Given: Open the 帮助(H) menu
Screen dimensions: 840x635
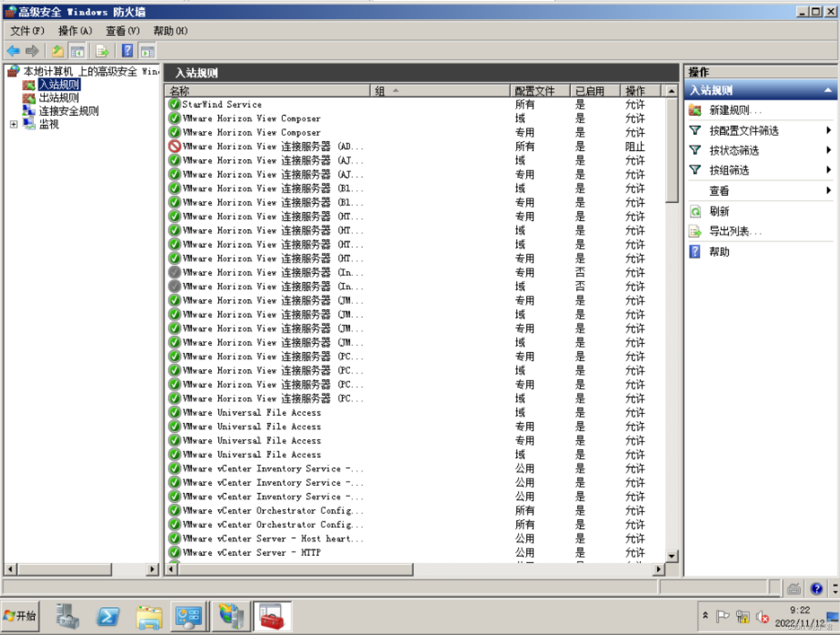Looking at the screenshot, I should click(x=170, y=31).
